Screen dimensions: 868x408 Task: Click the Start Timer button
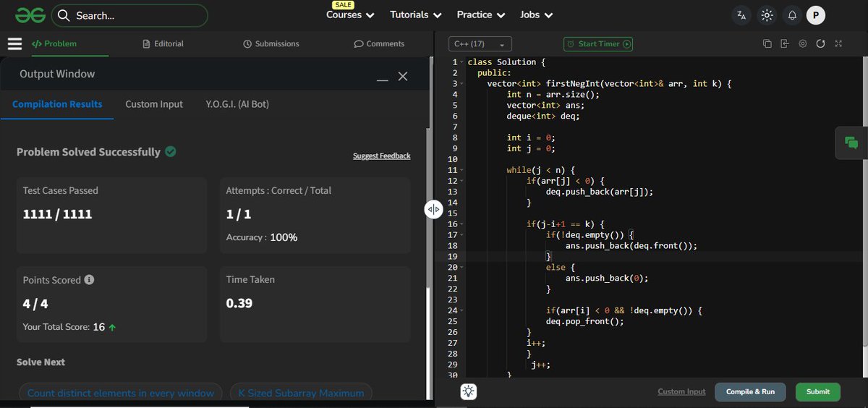tap(598, 44)
